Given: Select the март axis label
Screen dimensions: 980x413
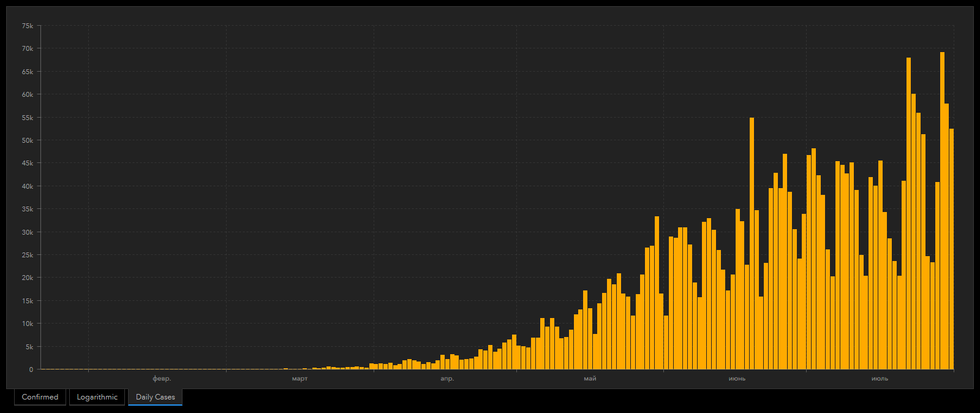Looking at the screenshot, I should coord(300,379).
